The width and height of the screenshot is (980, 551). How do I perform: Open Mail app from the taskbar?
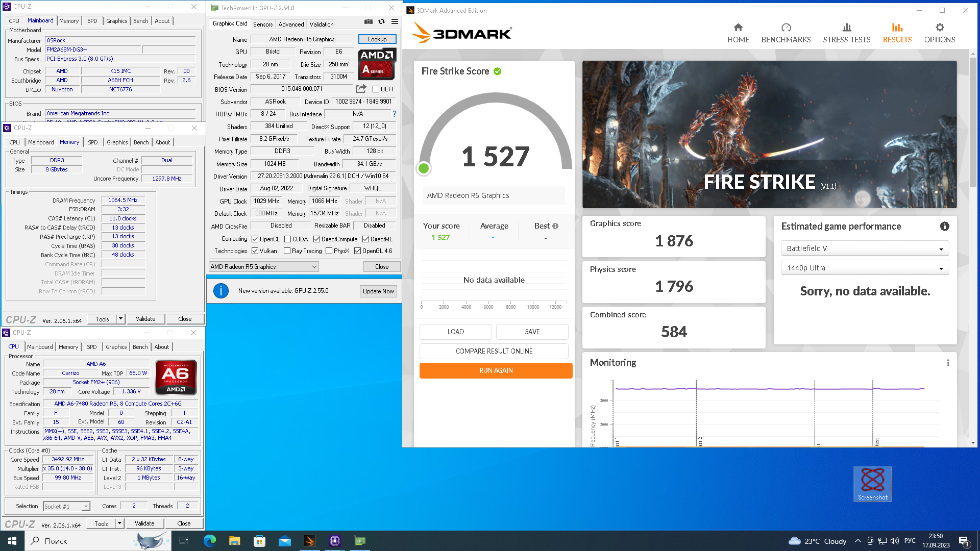[284, 541]
